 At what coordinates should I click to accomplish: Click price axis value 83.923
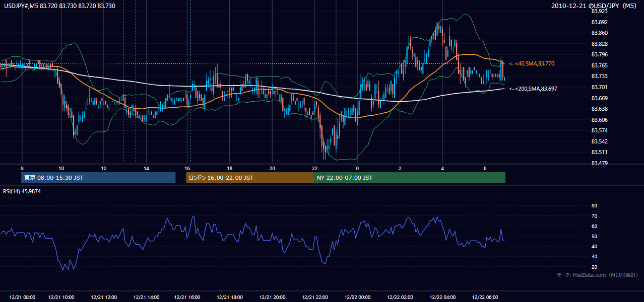[600, 11]
